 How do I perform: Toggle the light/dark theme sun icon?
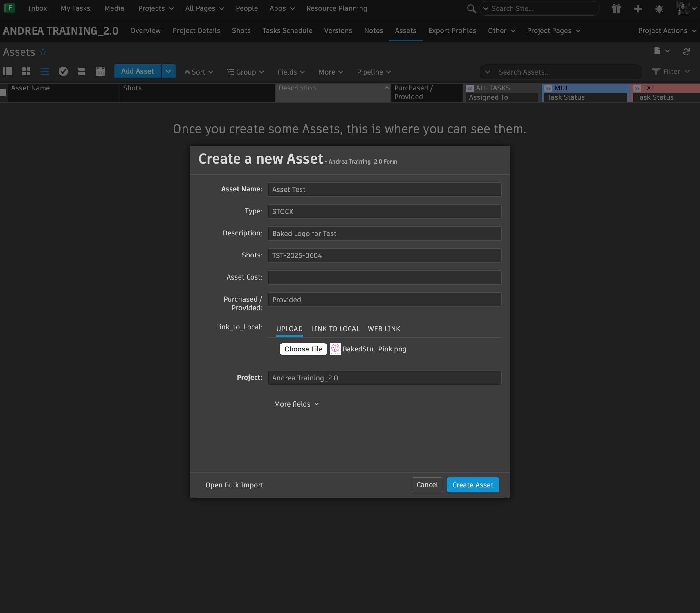(659, 8)
